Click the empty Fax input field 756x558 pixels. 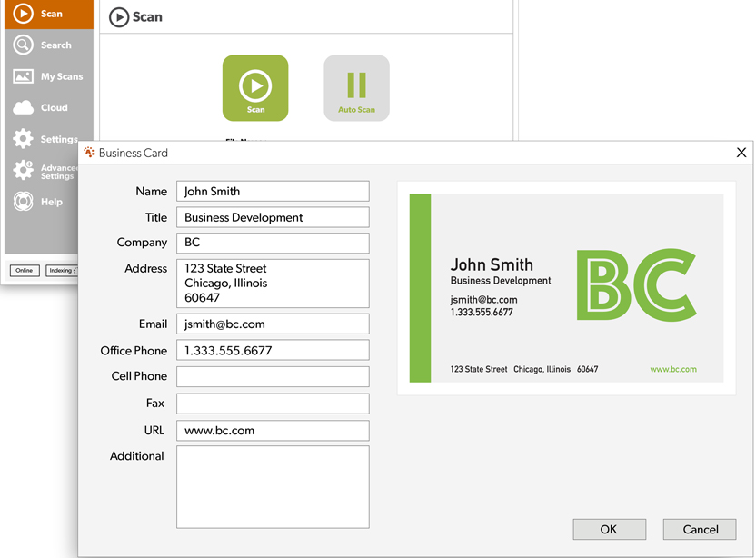[273, 403]
